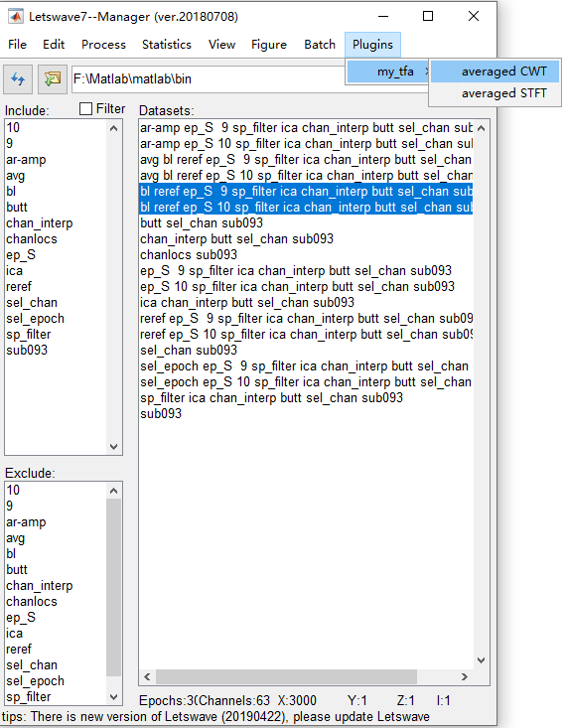Select 'chanlocs' in Include list
The height and width of the screenshot is (728, 567).
tap(56, 239)
